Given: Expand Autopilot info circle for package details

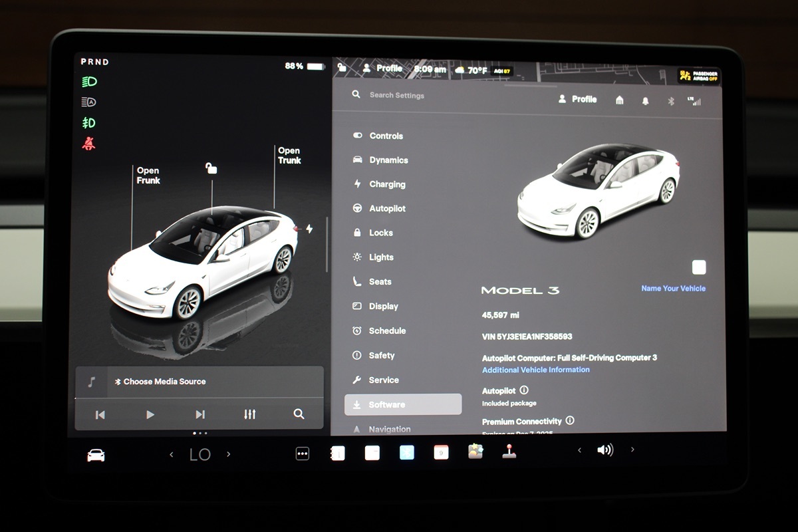Looking at the screenshot, I should pyautogui.click(x=524, y=390).
